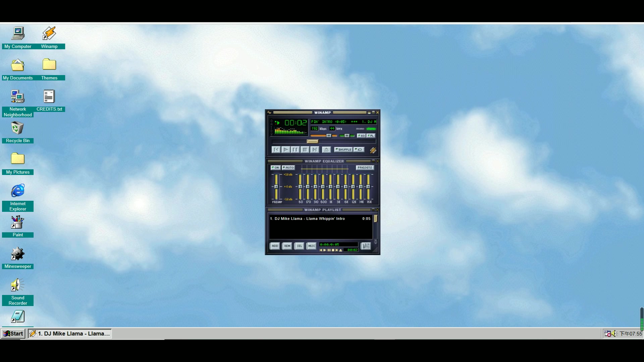Click the 16K equalizer band slider
The height and width of the screenshot is (362, 644).
pyautogui.click(x=368, y=187)
